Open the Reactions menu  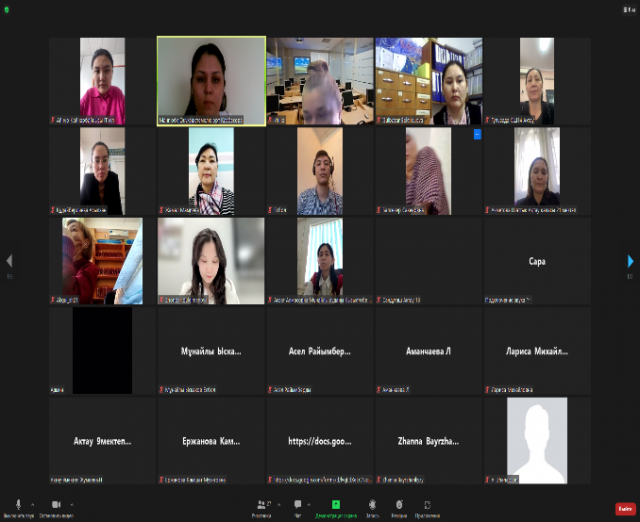pyautogui.click(x=399, y=505)
